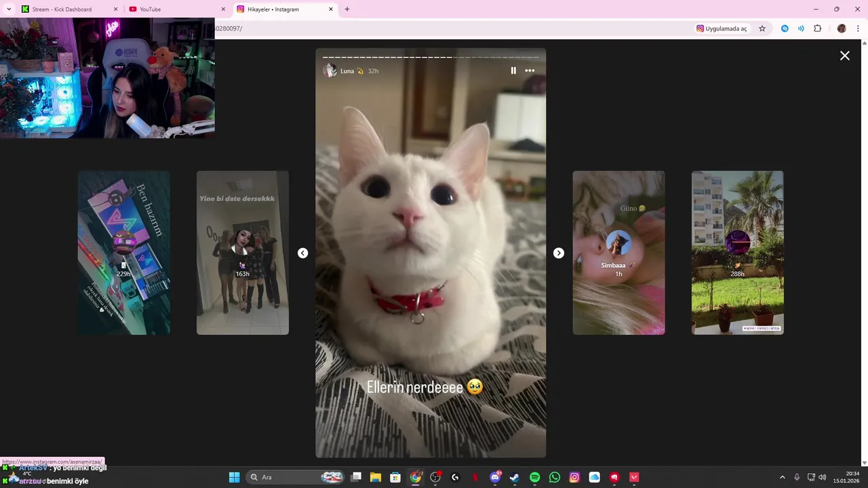
Task: Open the Windows Start menu
Action: [234, 477]
